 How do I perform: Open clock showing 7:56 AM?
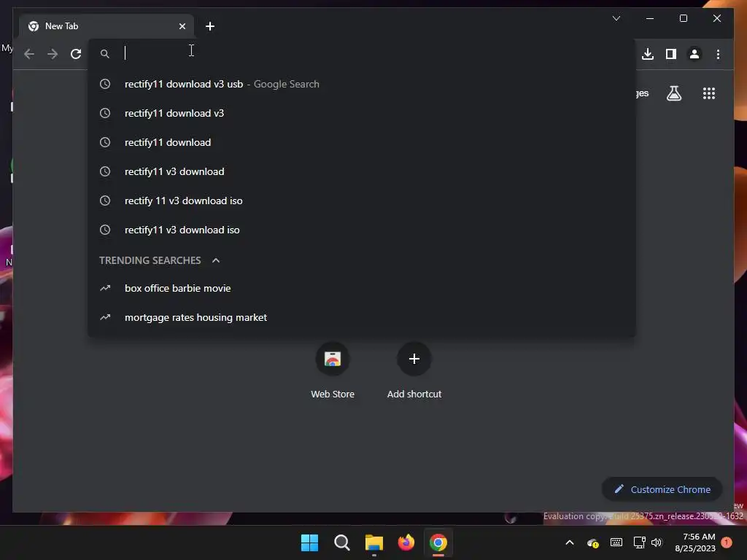click(695, 542)
